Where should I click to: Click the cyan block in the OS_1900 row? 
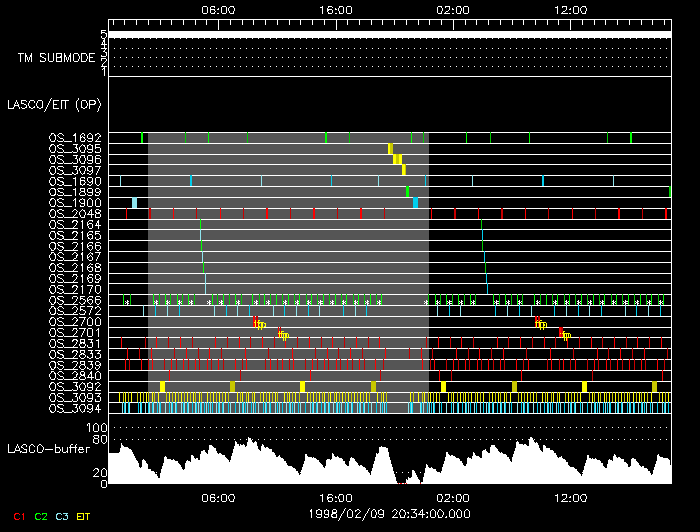[x=415, y=203]
